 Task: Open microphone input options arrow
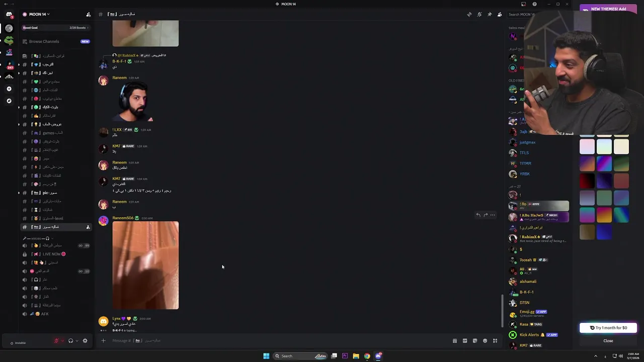pos(62,341)
